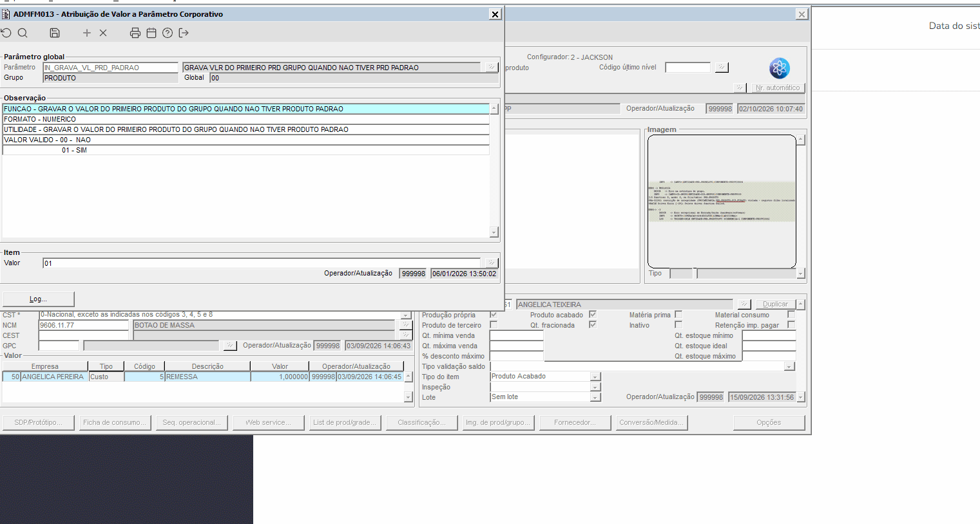Open lookup button beside the Item Valor field

coord(492,263)
